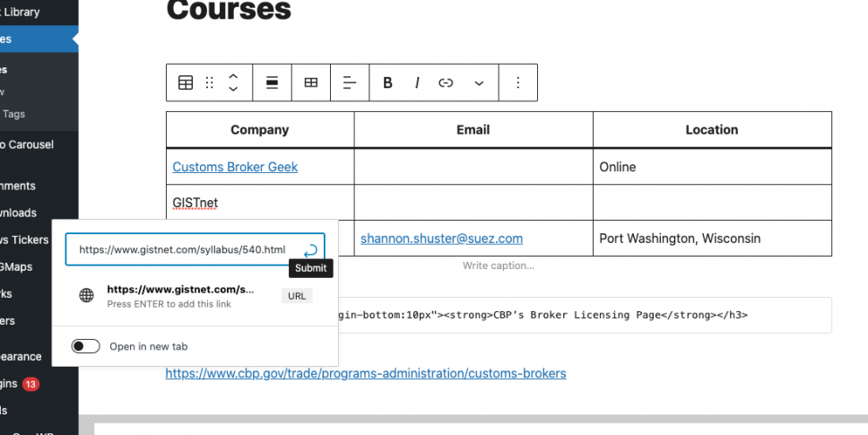Screen dimensions: 868x435
Task: Toggle italic formatting
Action: click(x=417, y=83)
